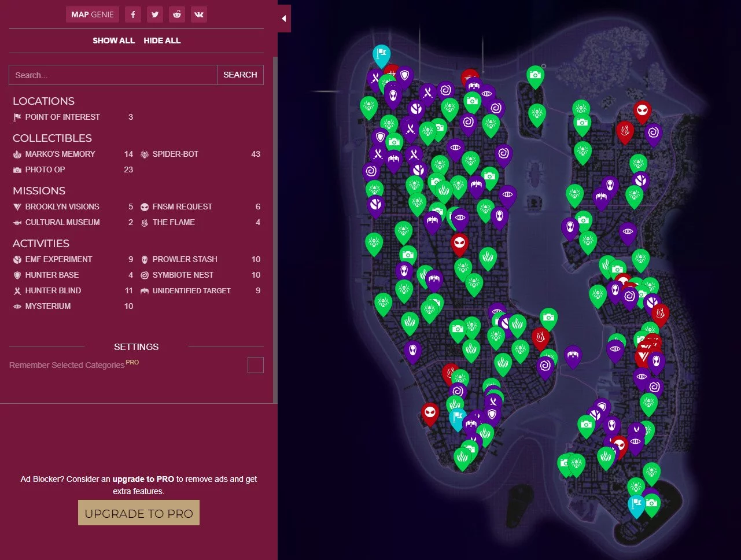
Task: Select red mask marker on lower Manhattan's west shore
Action: point(430,414)
